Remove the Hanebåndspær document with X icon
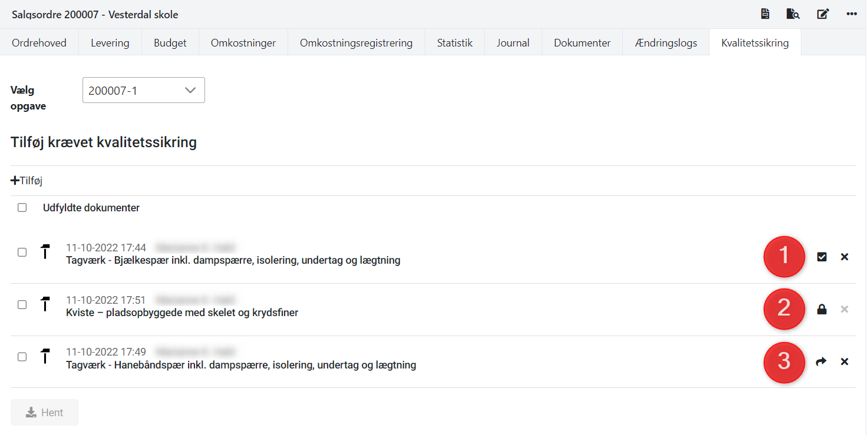The height and width of the screenshot is (435, 868). pyautogui.click(x=844, y=361)
